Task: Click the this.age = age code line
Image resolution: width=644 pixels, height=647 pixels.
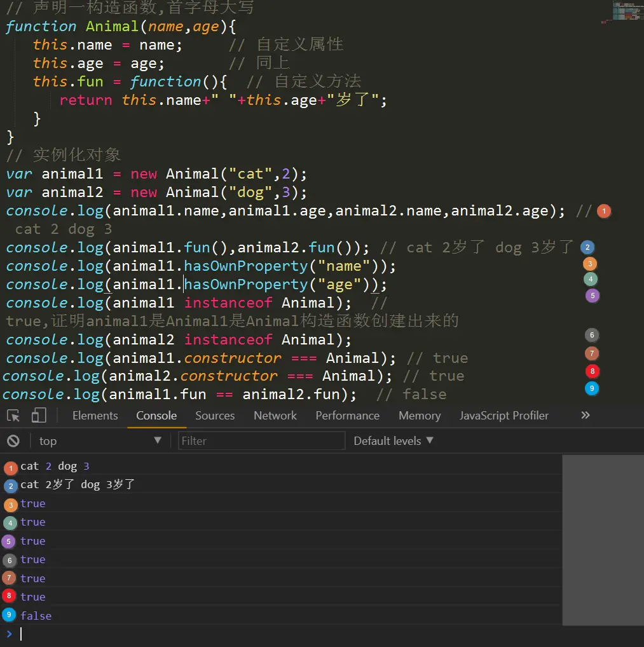Action: click(99, 64)
